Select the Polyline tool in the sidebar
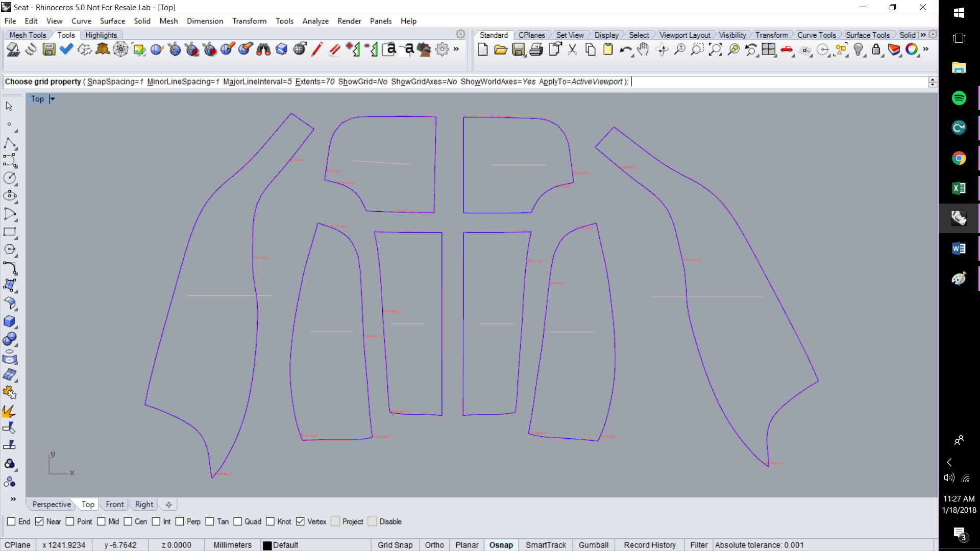The image size is (980, 551). click(10, 143)
